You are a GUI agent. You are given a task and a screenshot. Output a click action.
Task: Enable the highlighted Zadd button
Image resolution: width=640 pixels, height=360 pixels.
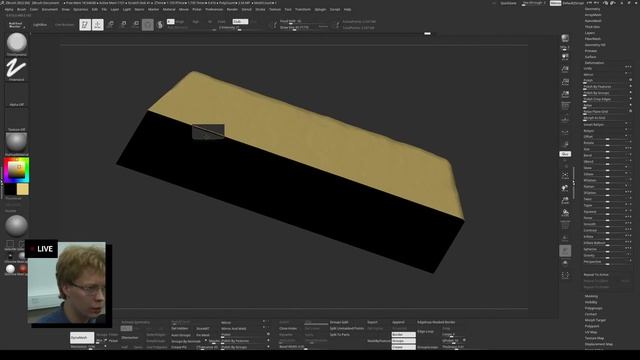click(x=240, y=22)
